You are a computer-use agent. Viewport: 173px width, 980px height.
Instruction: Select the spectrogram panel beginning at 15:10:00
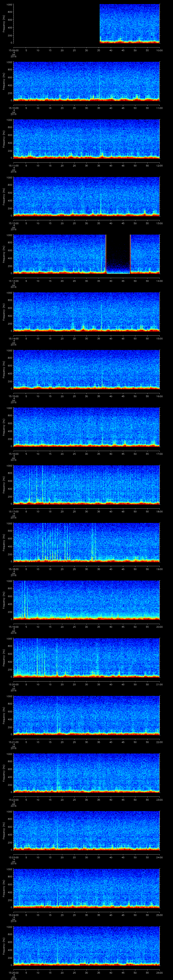pos(87,81)
